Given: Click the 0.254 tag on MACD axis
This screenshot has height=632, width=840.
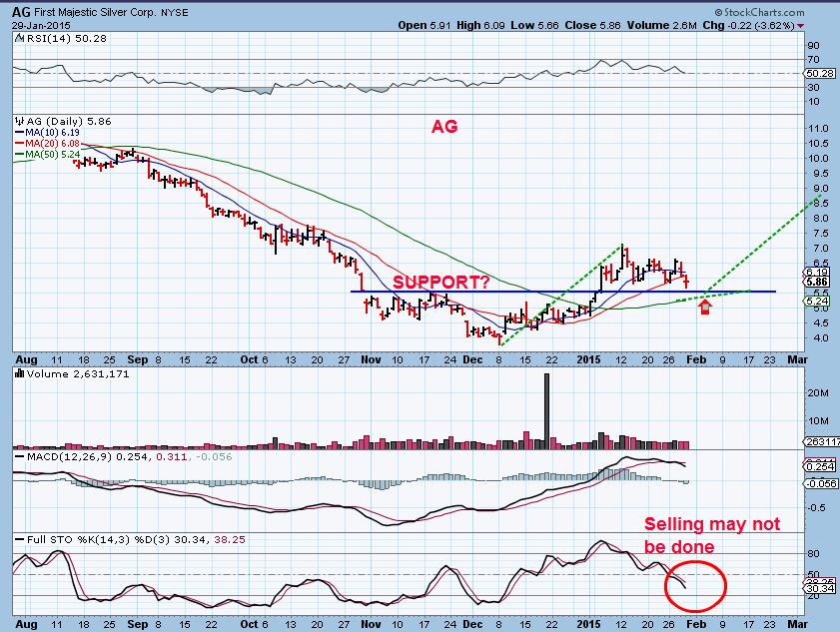Looking at the screenshot, I should click(x=821, y=466).
